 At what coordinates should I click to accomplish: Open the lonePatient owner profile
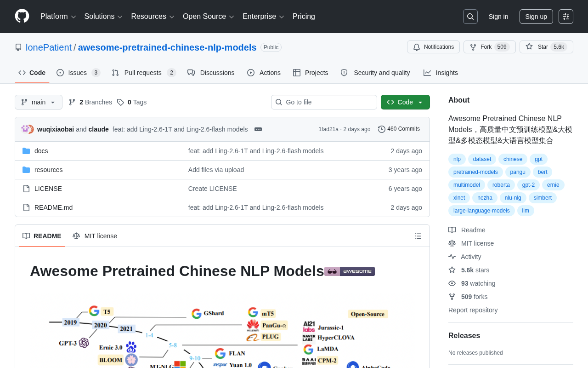pos(49,47)
